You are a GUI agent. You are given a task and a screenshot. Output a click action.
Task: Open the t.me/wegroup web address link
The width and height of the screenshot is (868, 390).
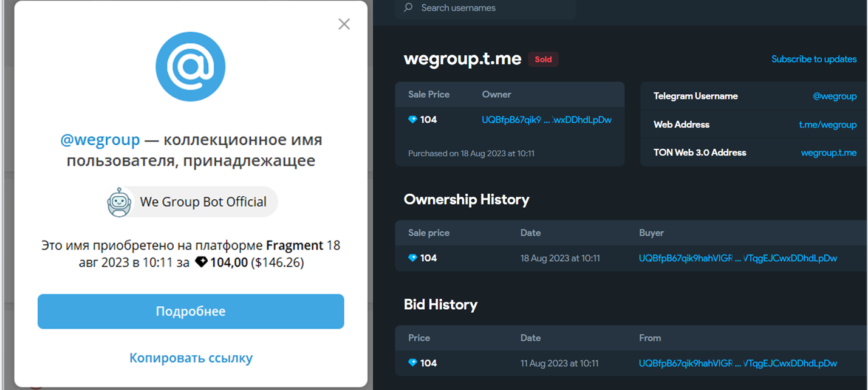pyautogui.click(x=828, y=125)
